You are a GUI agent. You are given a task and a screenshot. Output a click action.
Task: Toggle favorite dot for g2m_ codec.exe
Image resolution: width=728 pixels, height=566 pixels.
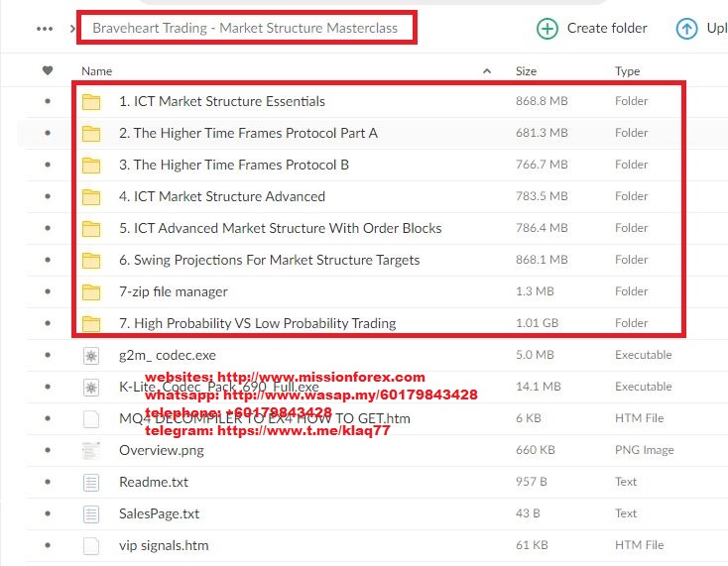point(48,355)
